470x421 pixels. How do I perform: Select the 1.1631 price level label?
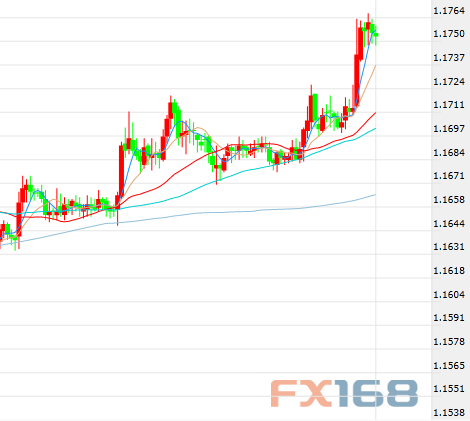coord(449,246)
